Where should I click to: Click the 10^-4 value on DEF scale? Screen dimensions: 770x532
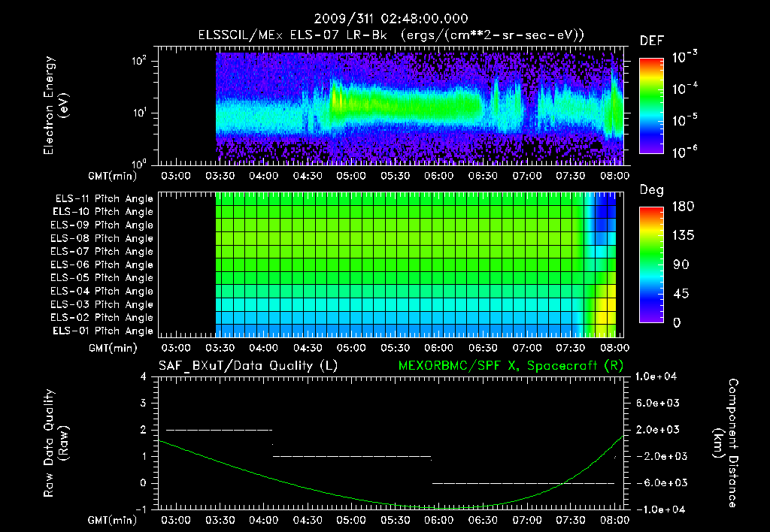coord(684,88)
